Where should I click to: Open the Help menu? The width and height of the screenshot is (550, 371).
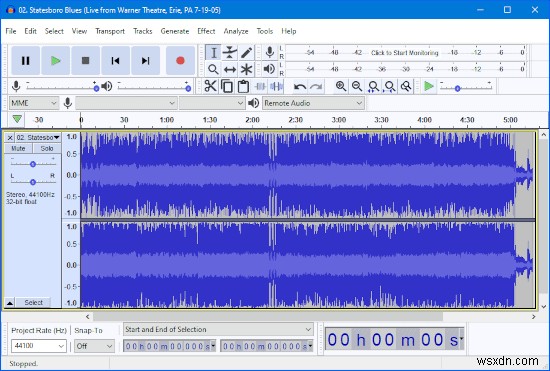[289, 31]
